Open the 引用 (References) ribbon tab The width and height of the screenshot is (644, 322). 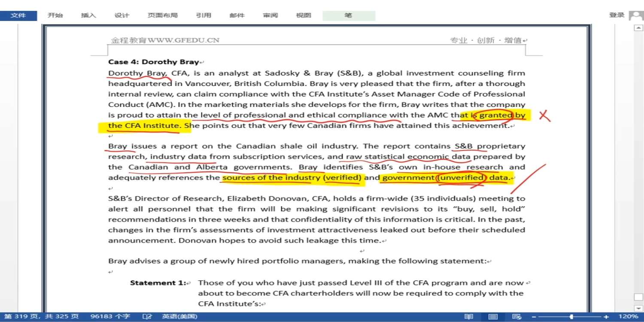(x=204, y=15)
